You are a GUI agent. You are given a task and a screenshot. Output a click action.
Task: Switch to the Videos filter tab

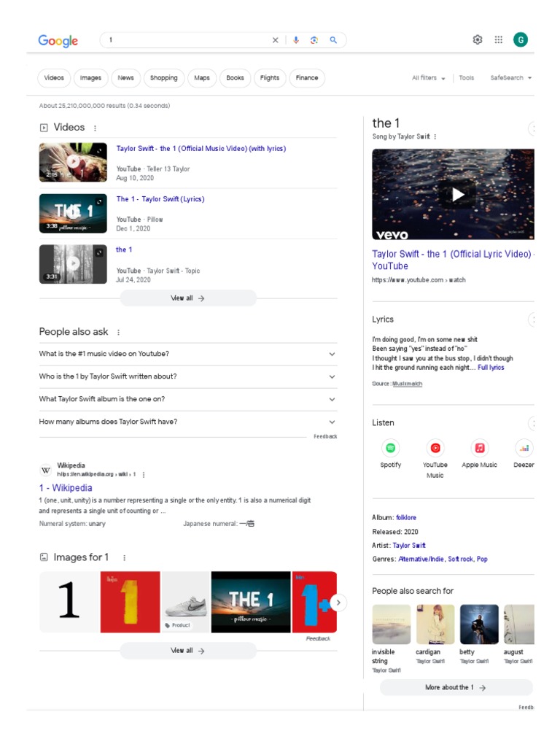(x=54, y=77)
